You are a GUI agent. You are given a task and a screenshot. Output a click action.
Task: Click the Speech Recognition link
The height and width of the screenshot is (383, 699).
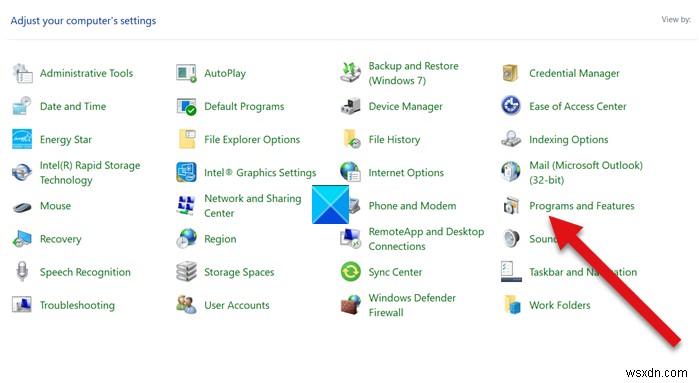point(86,272)
